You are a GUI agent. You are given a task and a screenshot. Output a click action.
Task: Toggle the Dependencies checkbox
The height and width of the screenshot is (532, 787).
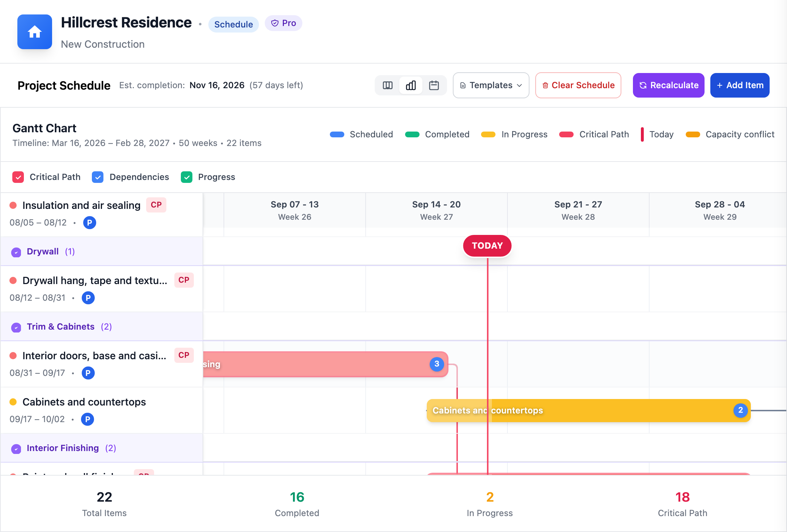tap(98, 177)
